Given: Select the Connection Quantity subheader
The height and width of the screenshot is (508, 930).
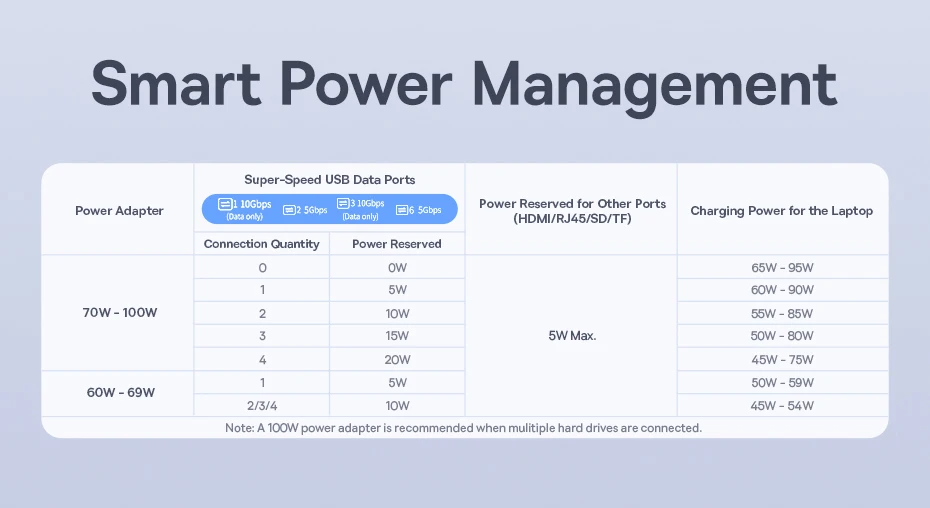Looking at the screenshot, I should tap(261, 244).
